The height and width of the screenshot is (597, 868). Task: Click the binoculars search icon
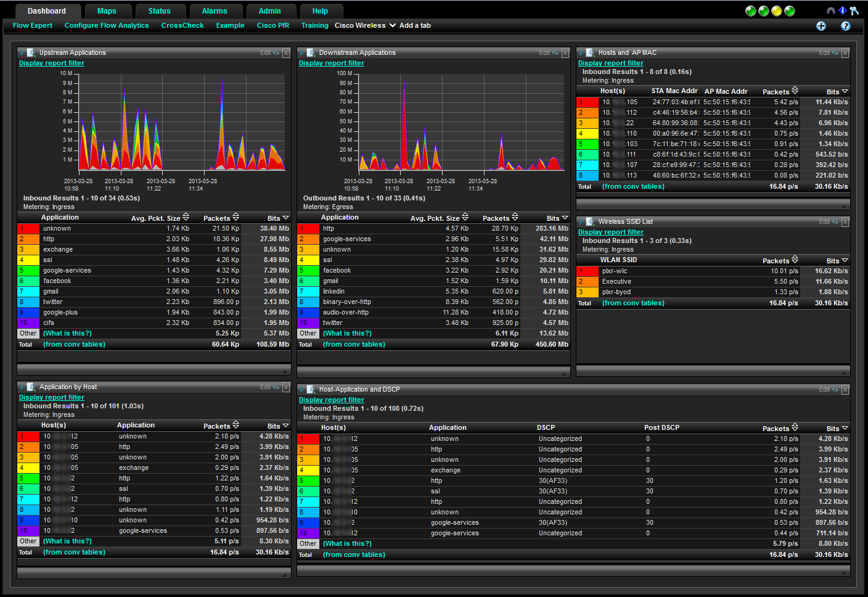click(830, 10)
